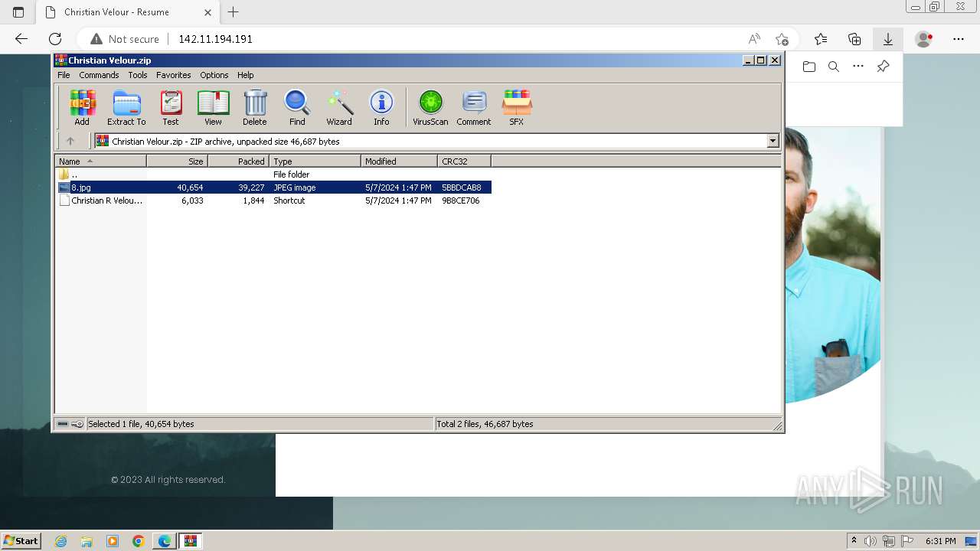The height and width of the screenshot is (551, 980).
Task: Open the Edge Favorites list icon
Action: point(821,39)
